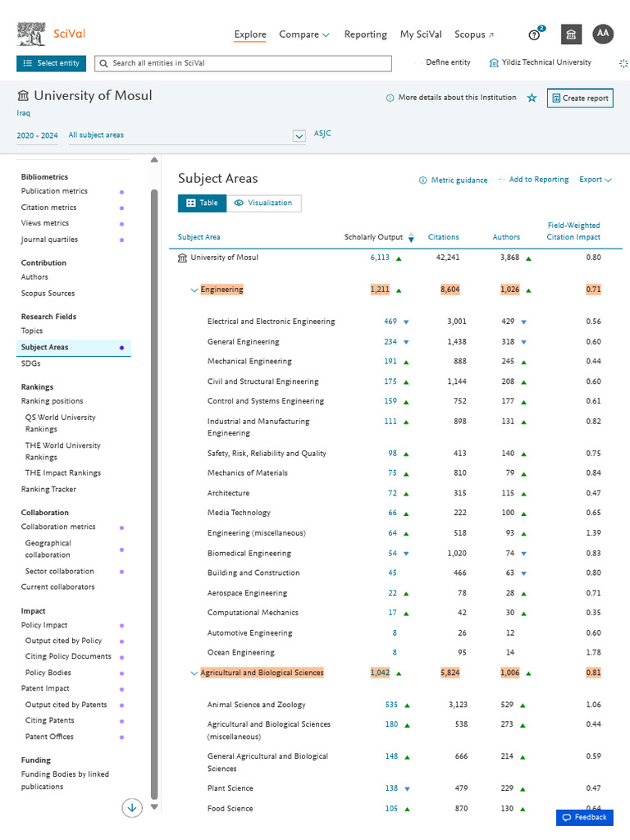Sort by the Citations column header
Screen dimensions: 630x840
[443, 237]
